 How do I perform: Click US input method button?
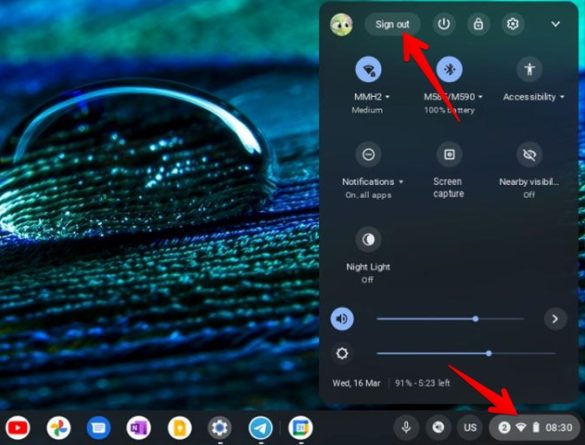coord(470,427)
